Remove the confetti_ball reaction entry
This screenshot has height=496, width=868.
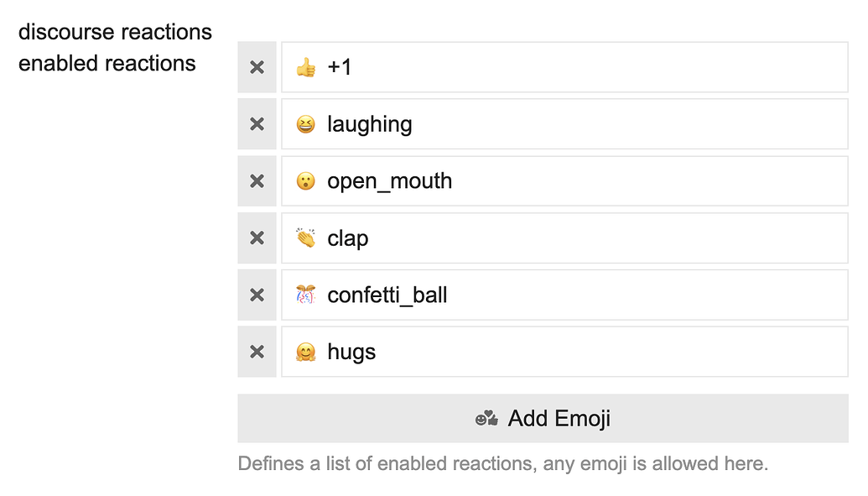pyautogui.click(x=257, y=295)
